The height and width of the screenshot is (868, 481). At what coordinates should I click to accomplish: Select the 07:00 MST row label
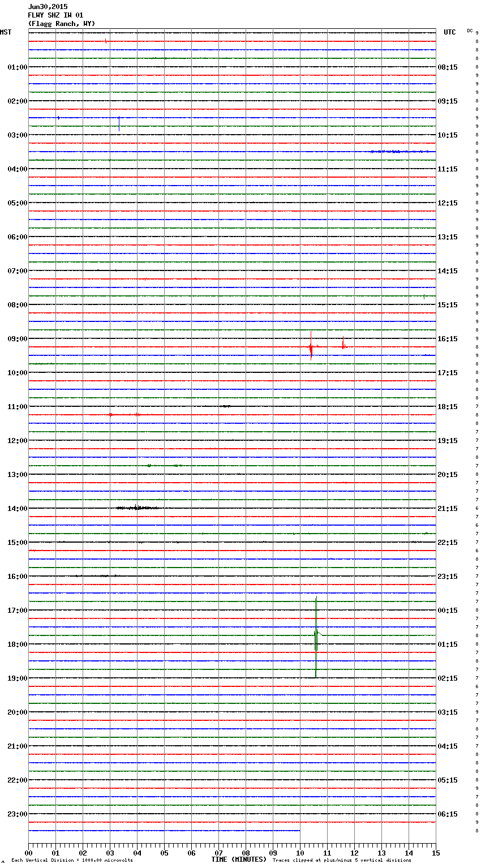[x=18, y=271]
